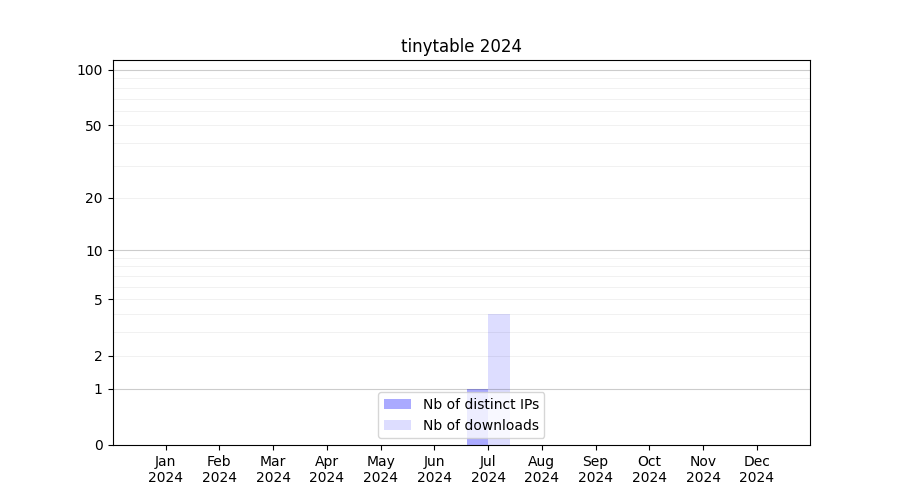The image size is (900, 500).
Task: Click the May 2024 x-axis label
Action: (381, 469)
